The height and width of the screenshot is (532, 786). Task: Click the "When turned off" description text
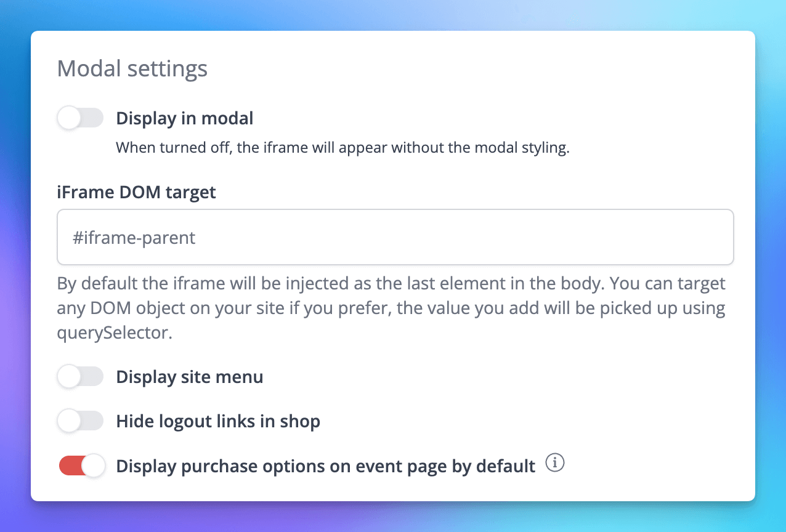[342, 148]
